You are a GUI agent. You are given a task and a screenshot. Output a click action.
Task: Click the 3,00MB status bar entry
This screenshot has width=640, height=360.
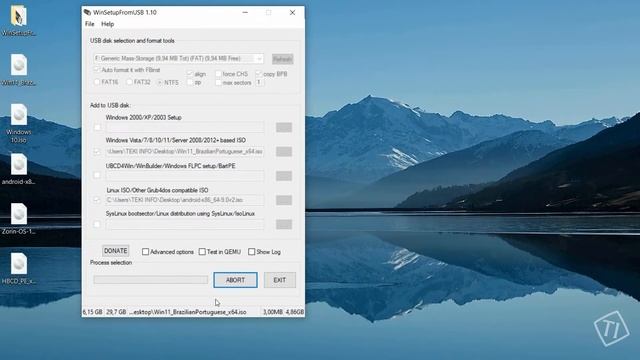(x=273, y=312)
